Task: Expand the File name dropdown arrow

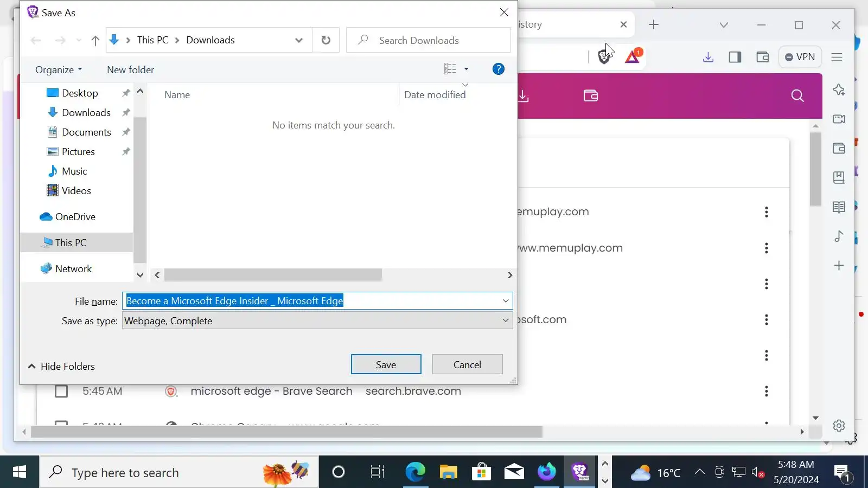Action: point(506,301)
